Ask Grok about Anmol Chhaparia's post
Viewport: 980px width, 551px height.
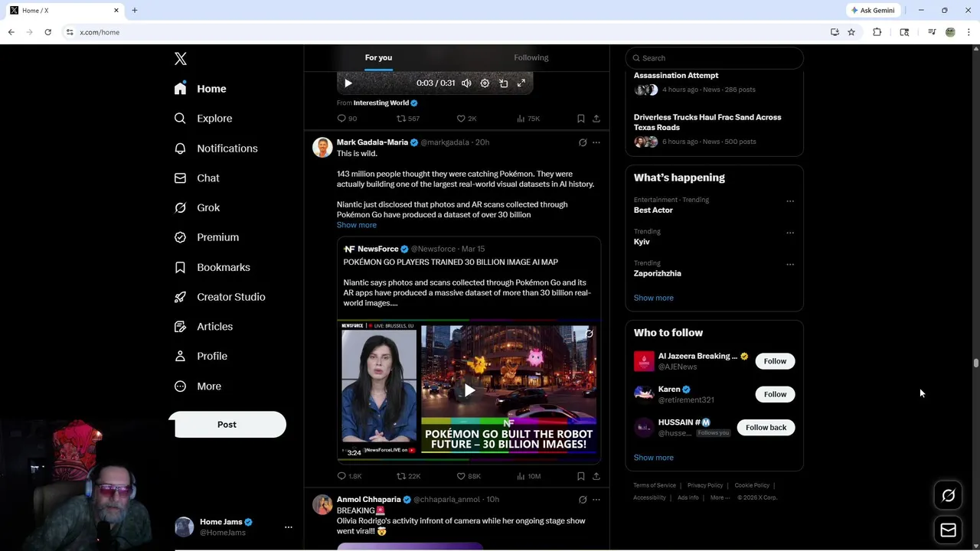583,500
